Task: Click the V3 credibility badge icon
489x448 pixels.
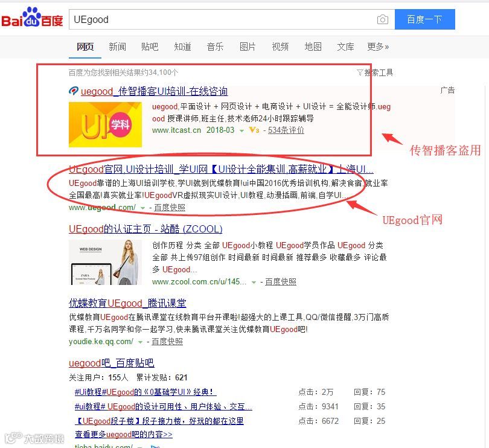Action: click(254, 130)
